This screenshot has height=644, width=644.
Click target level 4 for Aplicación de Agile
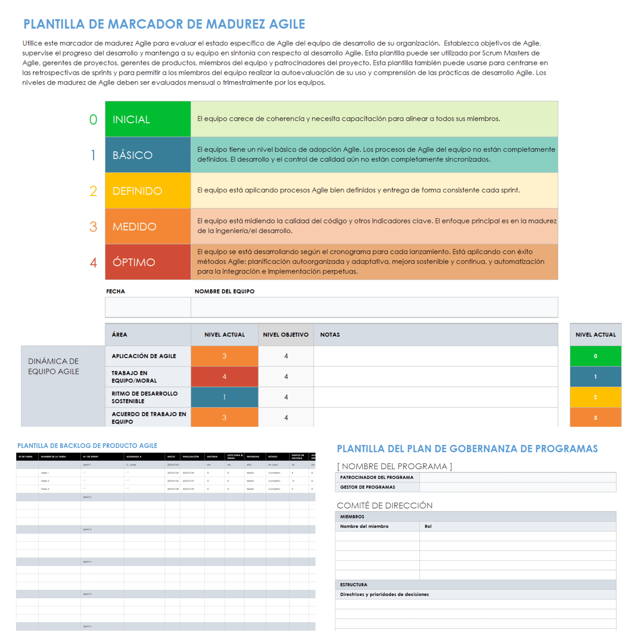pyautogui.click(x=286, y=356)
